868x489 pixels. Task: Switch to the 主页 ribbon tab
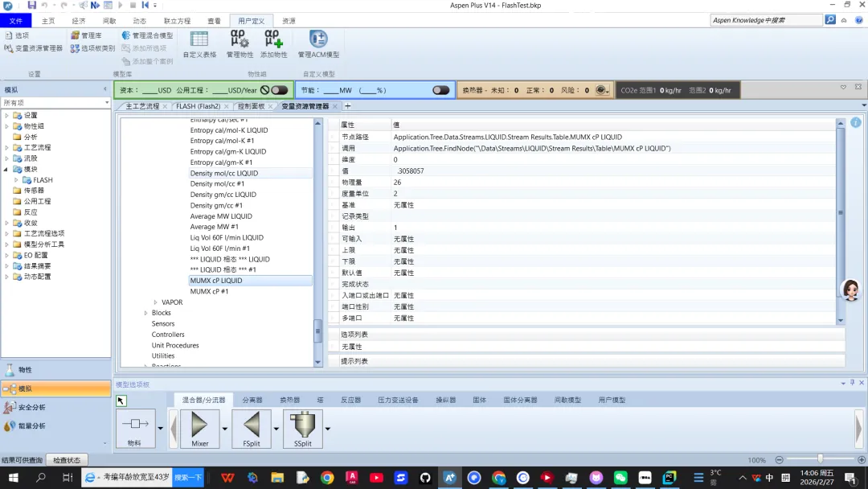48,20
